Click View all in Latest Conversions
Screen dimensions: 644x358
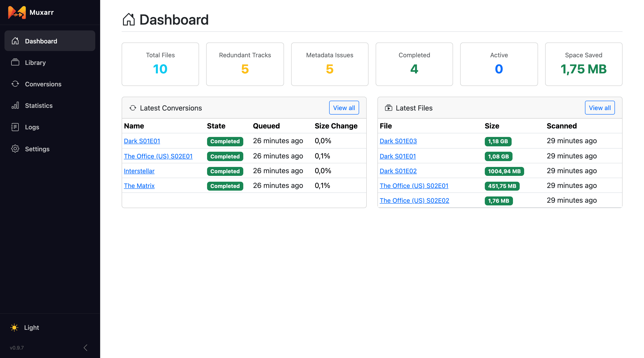(344, 108)
